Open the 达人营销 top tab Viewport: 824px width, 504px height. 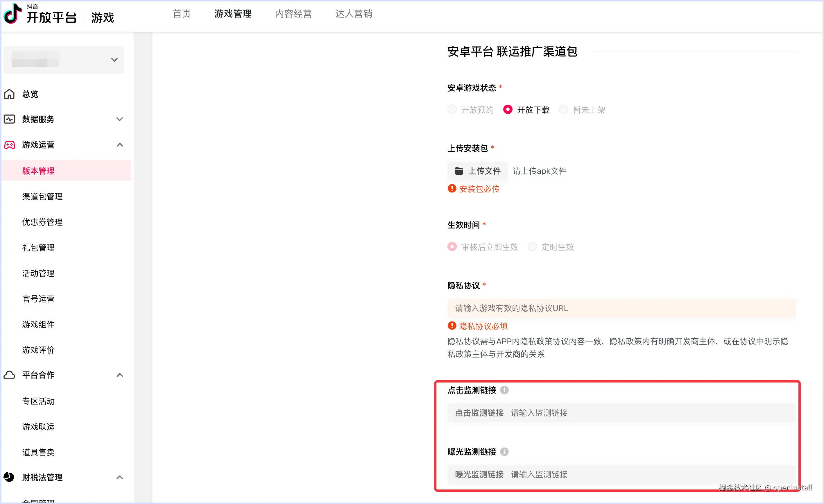click(354, 14)
